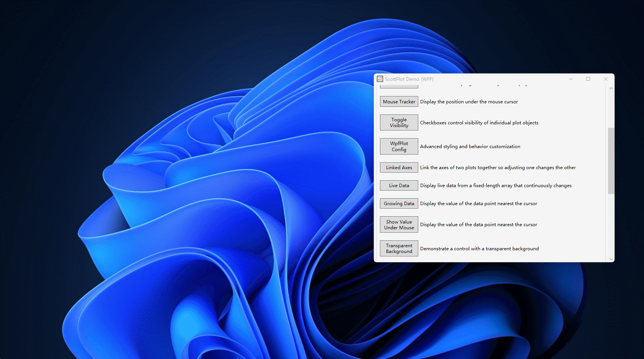Start the Live Data demo
The width and height of the screenshot is (644, 359).
pyautogui.click(x=399, y=186)
